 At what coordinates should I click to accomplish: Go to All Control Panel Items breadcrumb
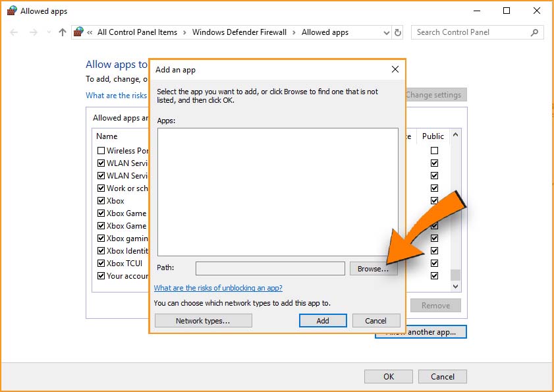(x=137, y=32)
